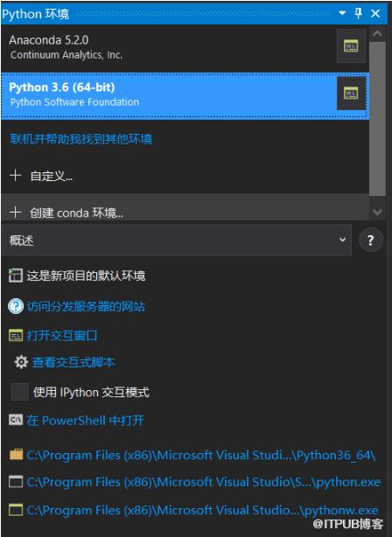Open 查看交互式脚本 link
Image resolution: width=392 pixels, height=537 pixels.
click(x=73, y=362)
